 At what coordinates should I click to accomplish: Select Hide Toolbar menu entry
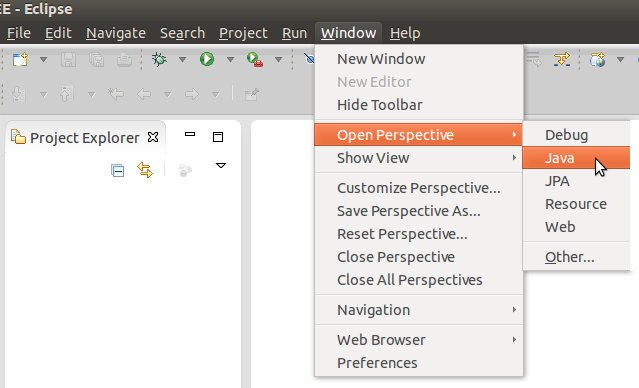click(419, 105)
